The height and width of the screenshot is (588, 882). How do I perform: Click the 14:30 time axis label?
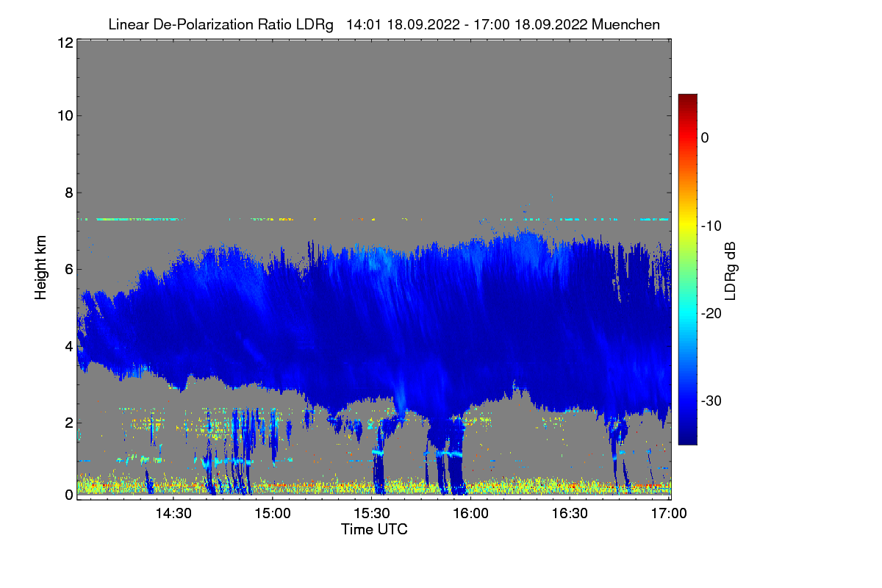pos(173,514)
